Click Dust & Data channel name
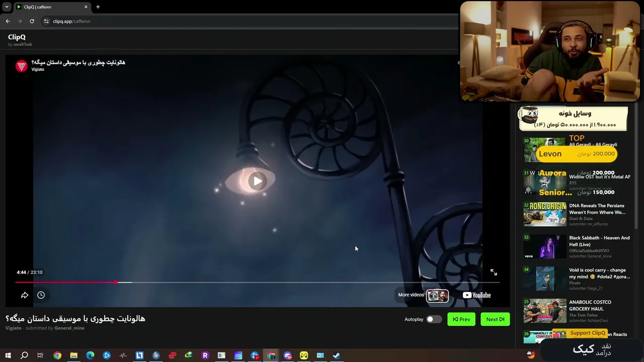Image resolution: width=644 pixels, height=362 pixels. click(581, 219)
